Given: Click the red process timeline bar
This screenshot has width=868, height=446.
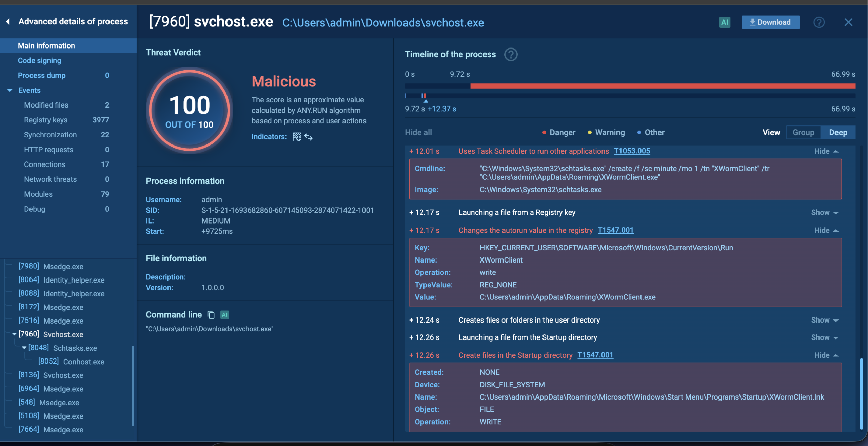Looking at the screenshot, I should pos(663,86).
